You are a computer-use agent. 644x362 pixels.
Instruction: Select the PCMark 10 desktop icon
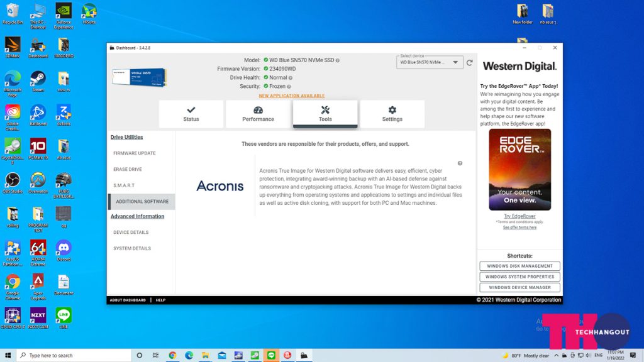pos(38,148)
